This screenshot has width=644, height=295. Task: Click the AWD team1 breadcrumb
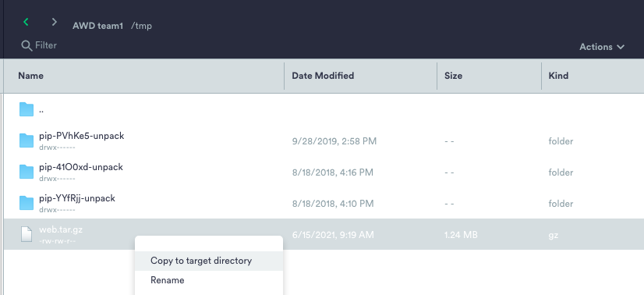(x=97, y=26)
